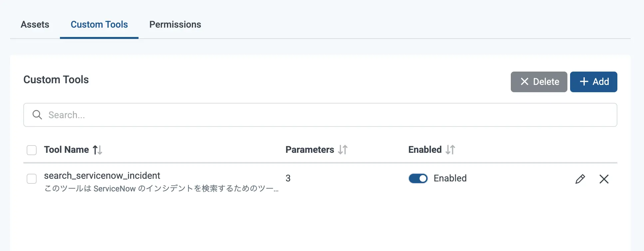
Task: Click the plus icon on Add button
Action: (584, 82)
